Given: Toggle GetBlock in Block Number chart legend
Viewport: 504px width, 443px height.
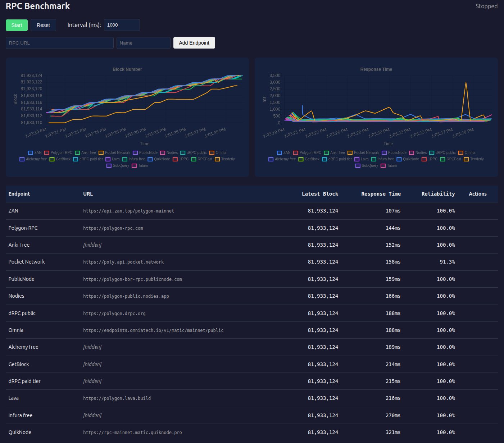Looking at the screenshot, I should pyautogui.click(x=60, y=159).
